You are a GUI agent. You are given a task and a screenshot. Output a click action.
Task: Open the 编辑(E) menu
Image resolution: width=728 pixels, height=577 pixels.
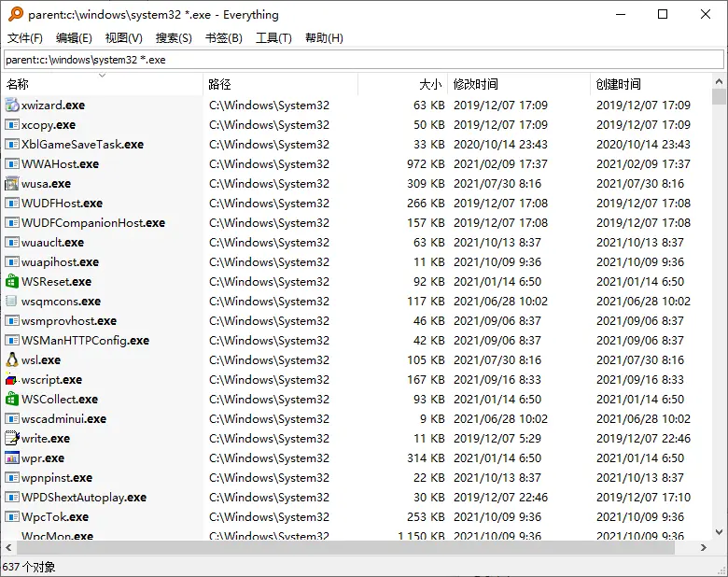click(74, 38)
